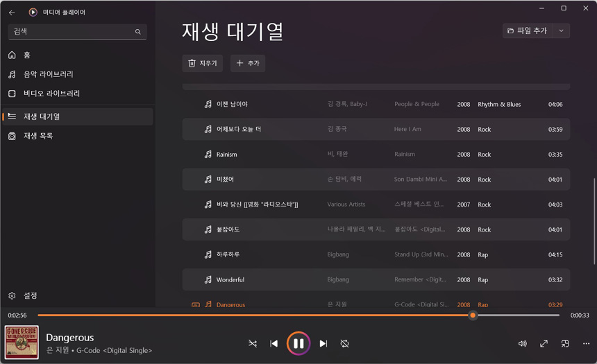Click the 추가 plus button
The height and width of the screenshot is (364, 597).
coord(248,63)
